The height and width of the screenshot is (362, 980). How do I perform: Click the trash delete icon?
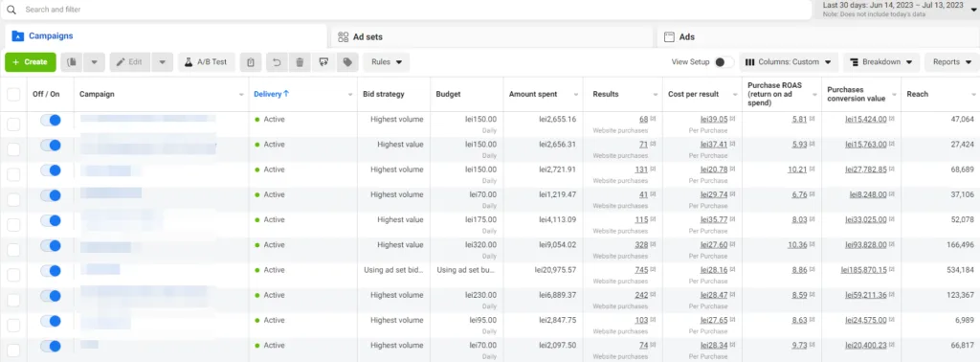pyautogui.click(x=300, y=62)
